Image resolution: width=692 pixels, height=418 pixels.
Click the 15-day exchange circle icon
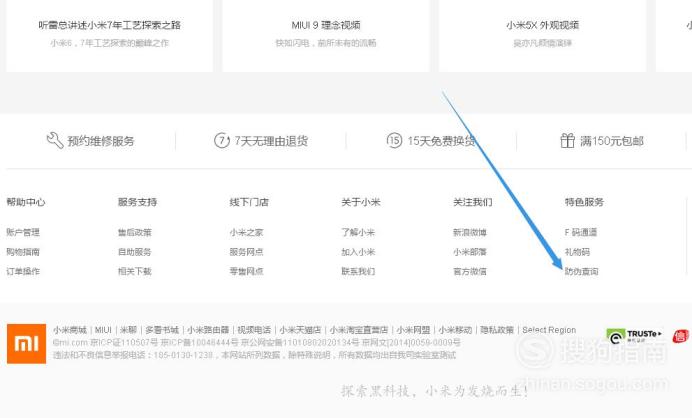point(394,140)
